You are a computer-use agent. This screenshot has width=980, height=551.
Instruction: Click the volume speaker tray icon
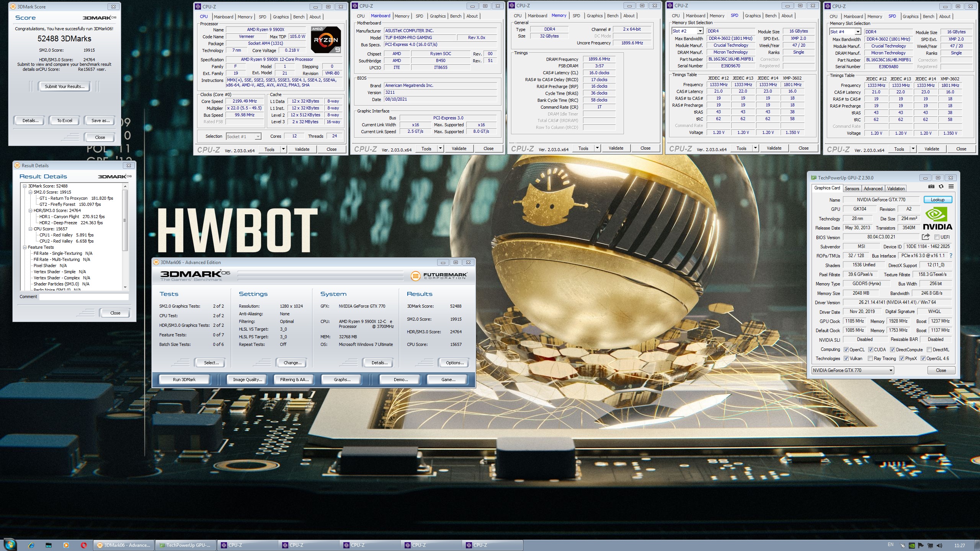[x=939, y=546]
